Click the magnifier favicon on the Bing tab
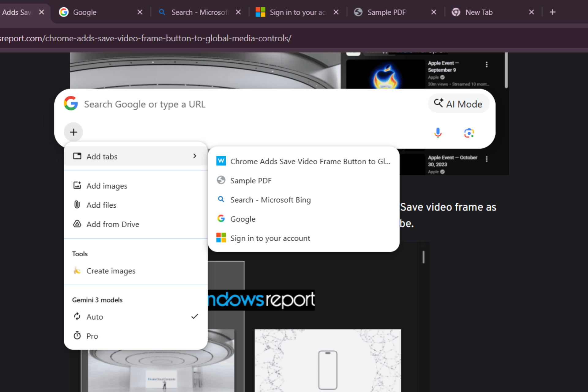The width and height of the screenshot is (588, 392). tap(162, 12)
